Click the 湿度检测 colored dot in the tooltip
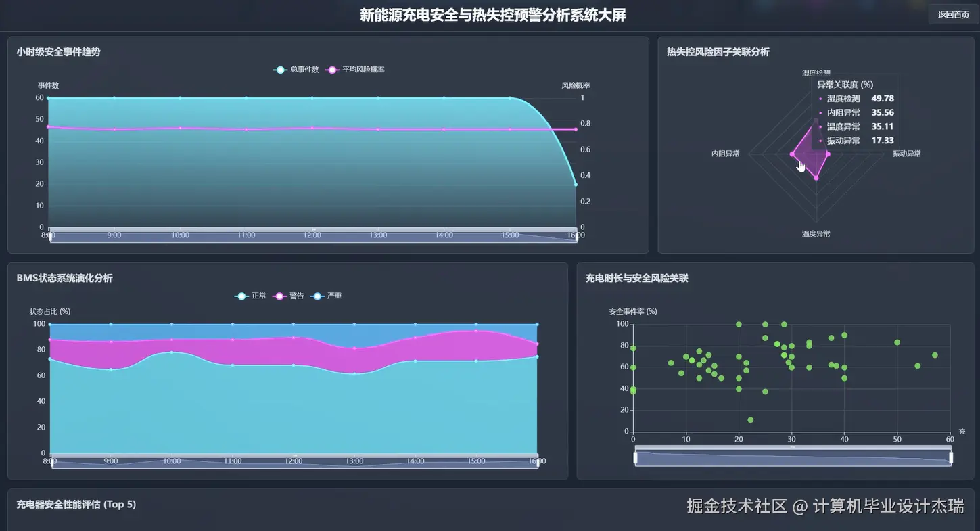Viewport: 980px width, 531px height. (x=820, y=98)
